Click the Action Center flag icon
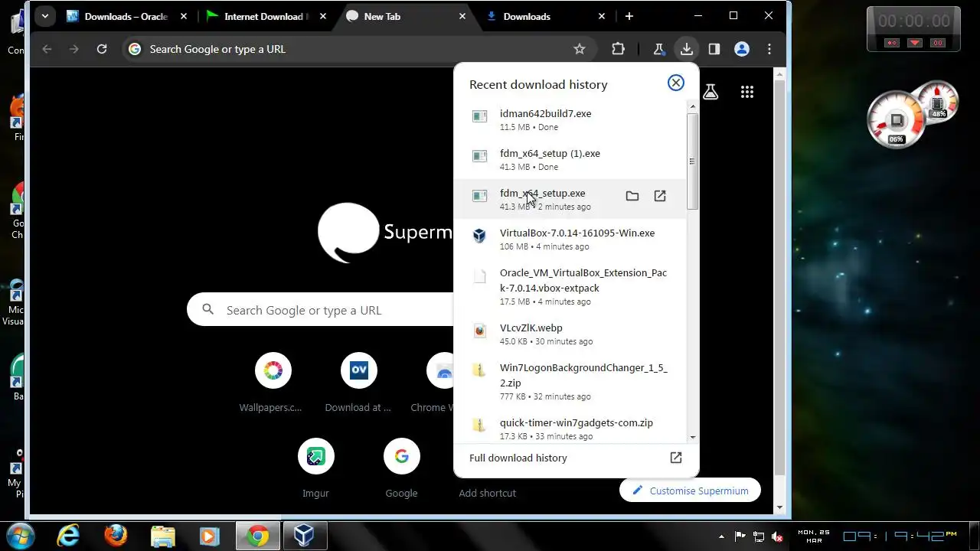 (x=740, y=536)
